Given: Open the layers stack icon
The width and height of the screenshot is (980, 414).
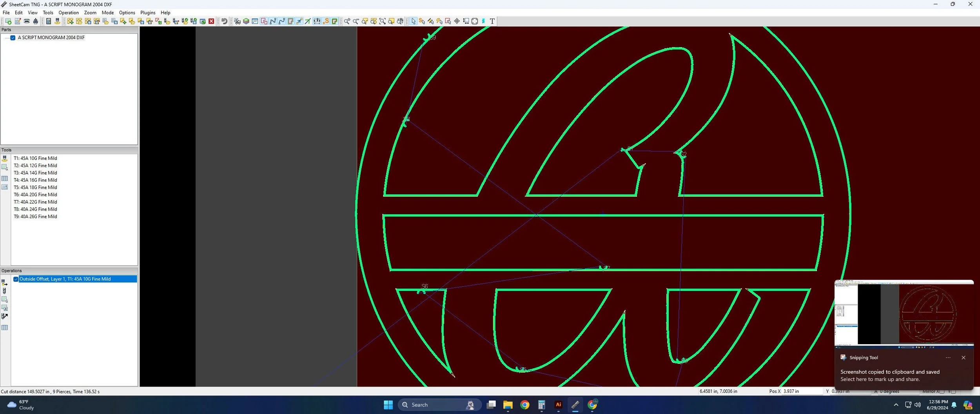Looking at the screenshot, I should pos(246,21).
